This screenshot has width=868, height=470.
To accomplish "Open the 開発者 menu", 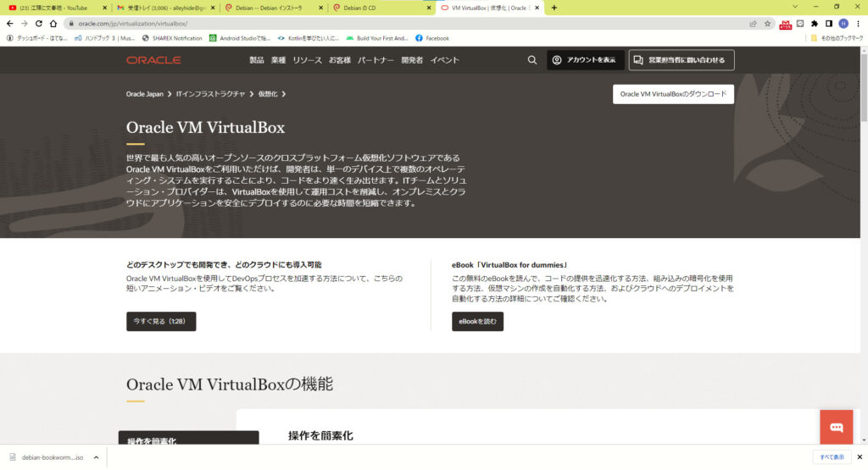I will click(412, 60).
